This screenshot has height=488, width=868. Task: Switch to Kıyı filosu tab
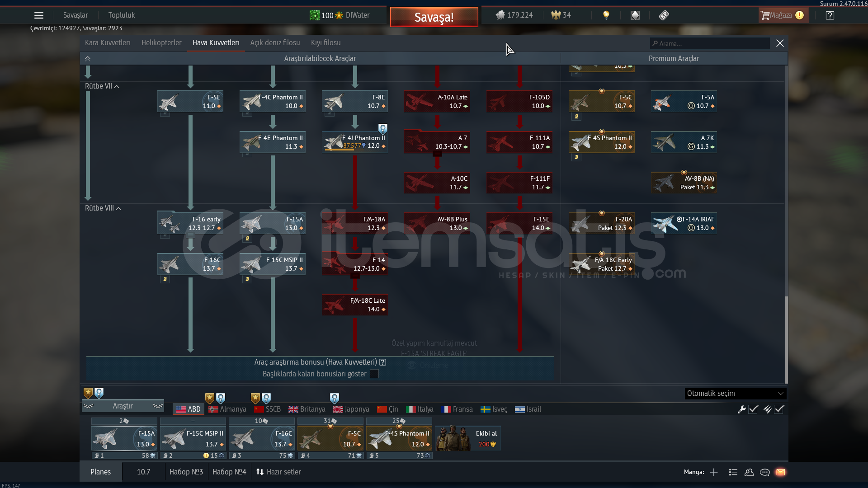(x=325, y=42)
